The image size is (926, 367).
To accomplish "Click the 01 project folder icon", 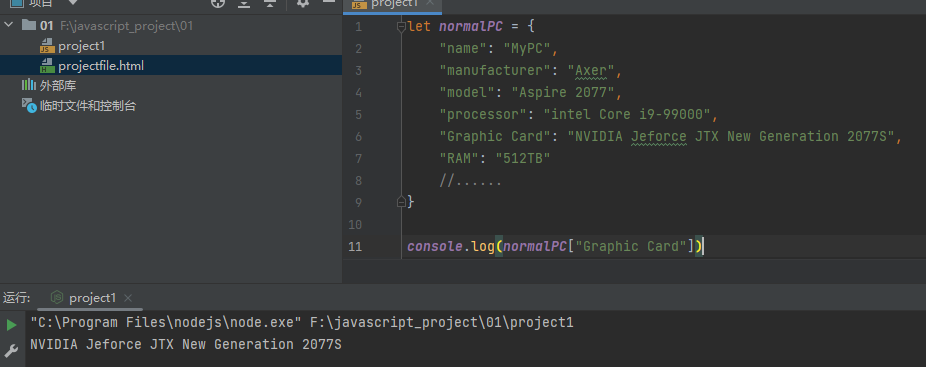I will [x=28, y=25].
